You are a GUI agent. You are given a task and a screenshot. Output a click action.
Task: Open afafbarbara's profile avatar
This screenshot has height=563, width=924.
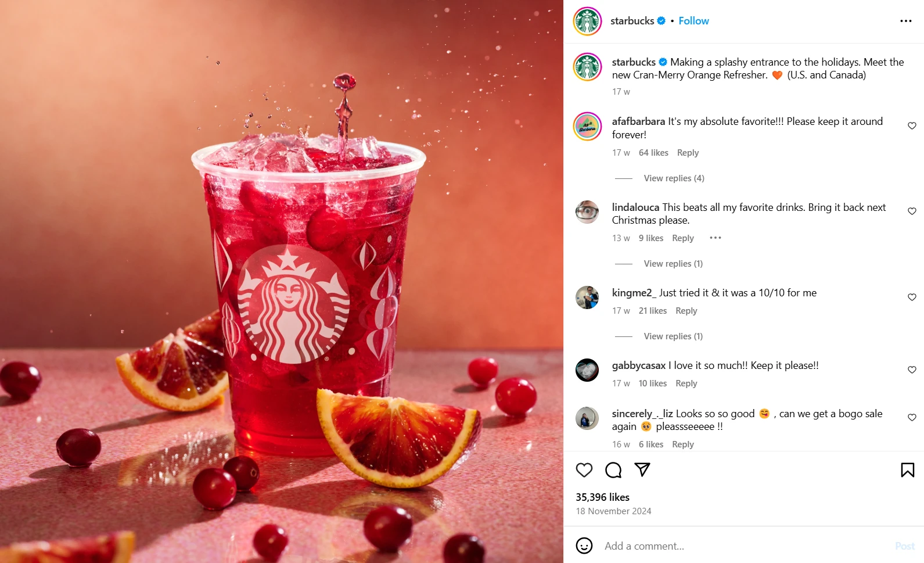(588, 126)
